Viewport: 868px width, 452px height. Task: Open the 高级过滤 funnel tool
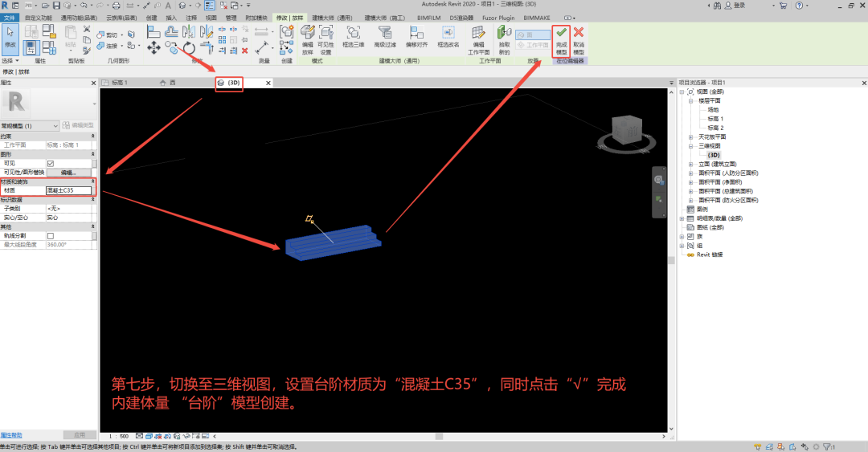[x=385, y=38]
